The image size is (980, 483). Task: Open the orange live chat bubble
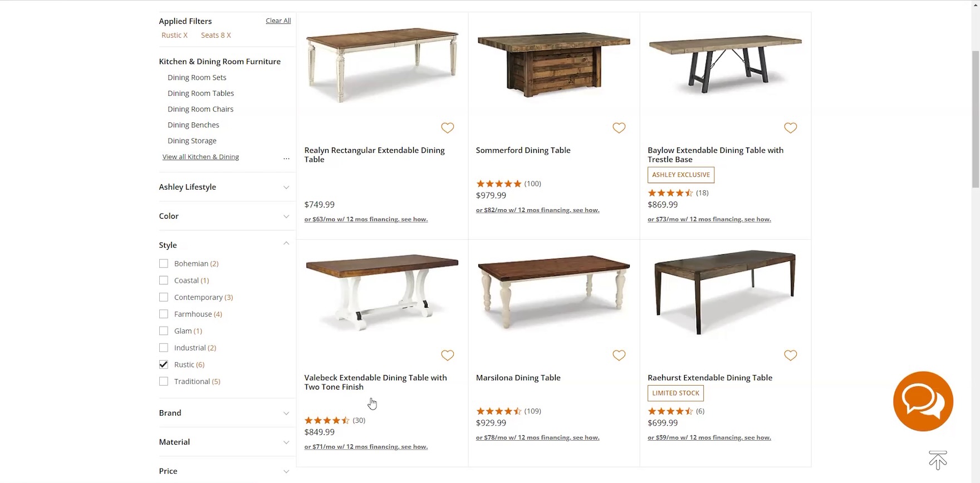pos(923,401)
